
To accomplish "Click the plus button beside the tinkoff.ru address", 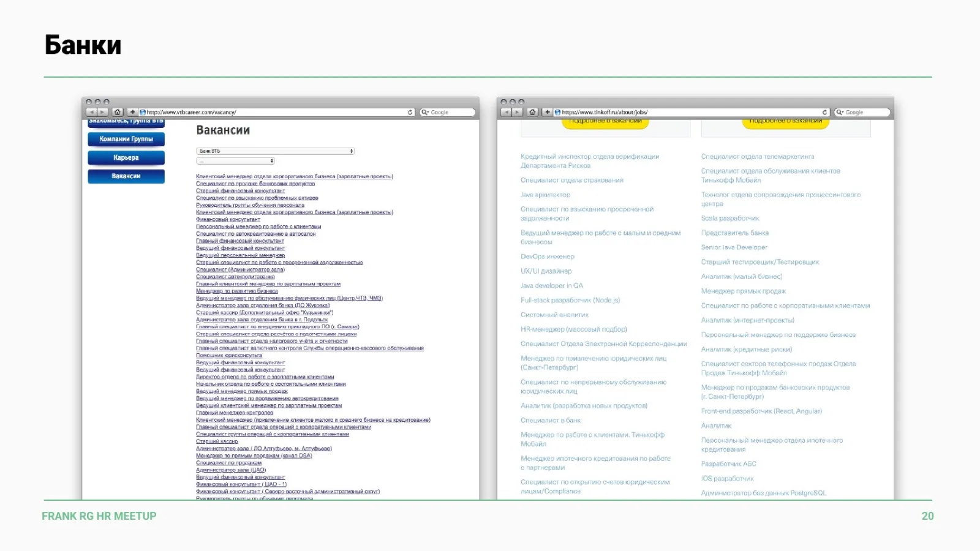I will (548, 113).
